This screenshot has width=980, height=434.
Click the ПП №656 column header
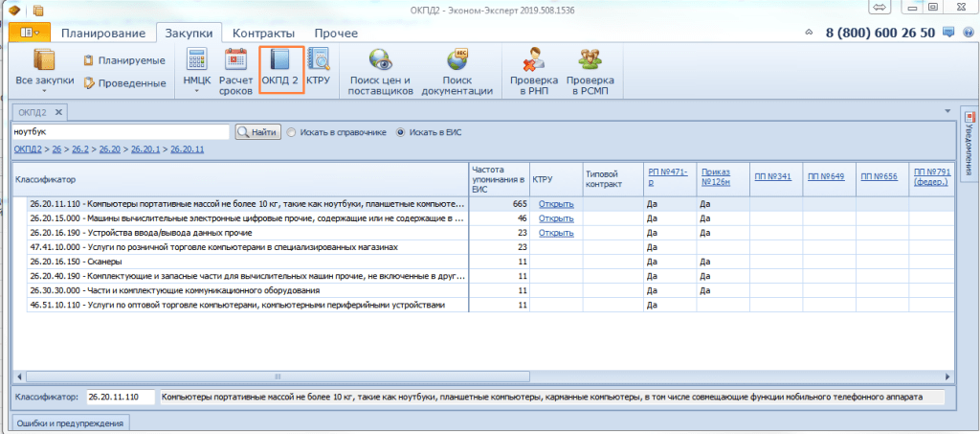pos(879,177)
